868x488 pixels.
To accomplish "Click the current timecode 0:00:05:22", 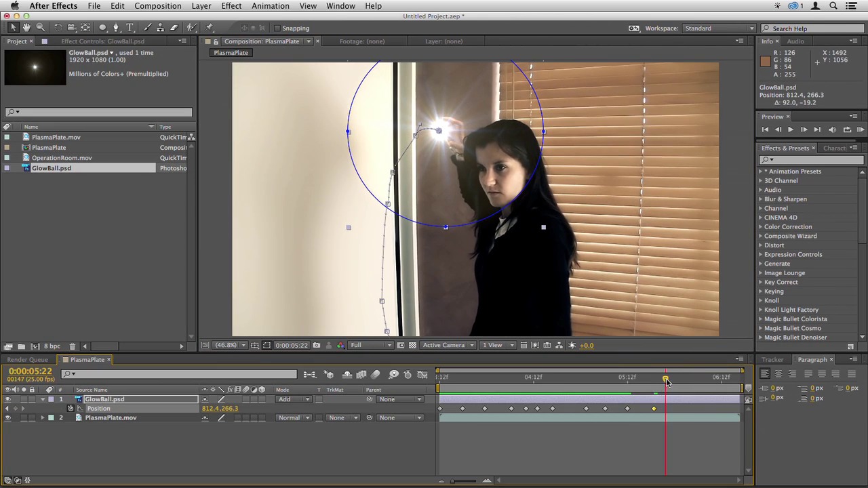I will [31, 371].
